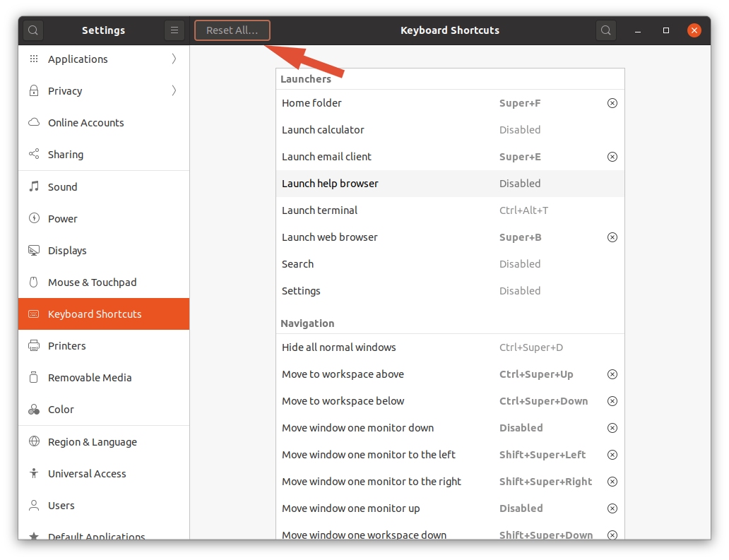
Task: Reset Move window one monitor right shortcut
Action: click(x=612, y=482)
